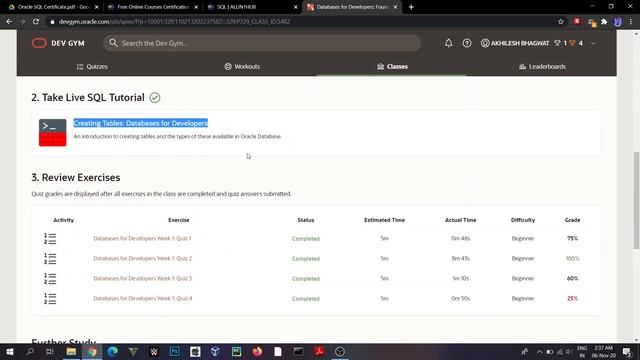Click the Live SQL terminal tutorial icon

(x=53, y=132)
